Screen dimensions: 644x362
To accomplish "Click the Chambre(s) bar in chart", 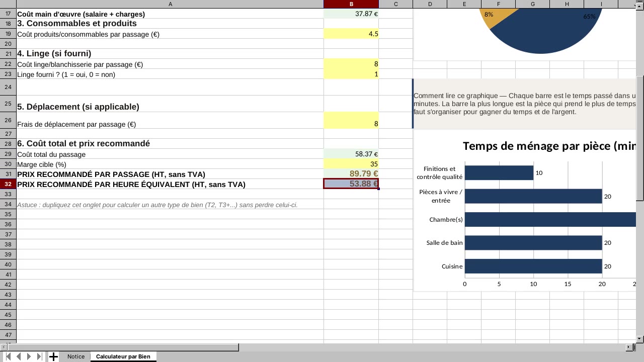I will (x=550, y=219).
